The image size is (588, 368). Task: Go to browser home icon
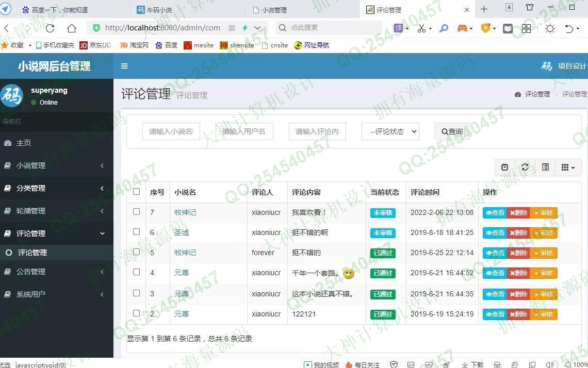coord(72,28)
